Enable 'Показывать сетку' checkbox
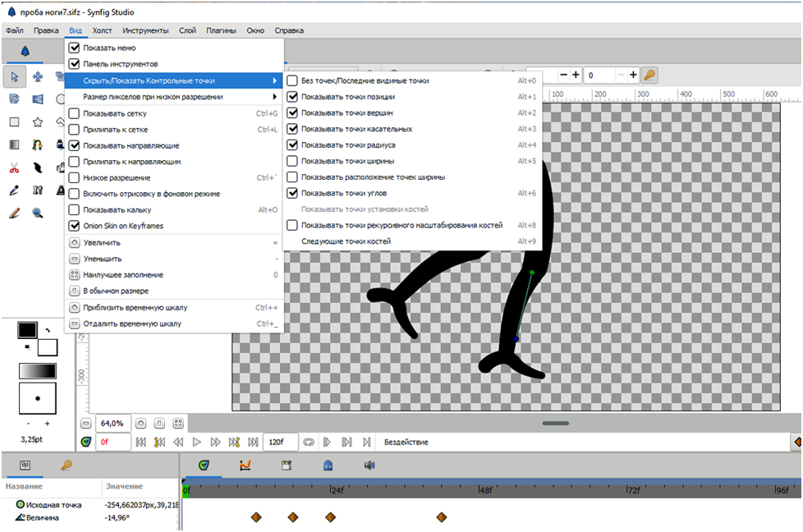 [74, 113]
